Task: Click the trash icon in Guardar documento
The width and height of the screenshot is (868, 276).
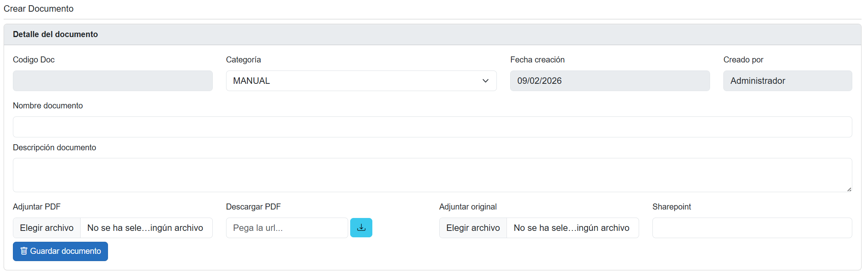Action: [x=24, y=251]
